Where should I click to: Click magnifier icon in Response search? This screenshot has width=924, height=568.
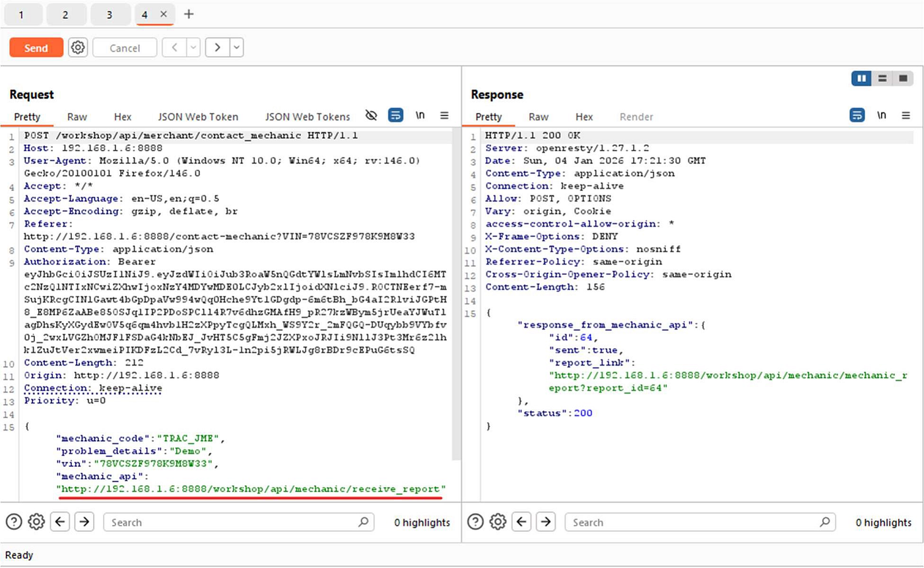824,522
